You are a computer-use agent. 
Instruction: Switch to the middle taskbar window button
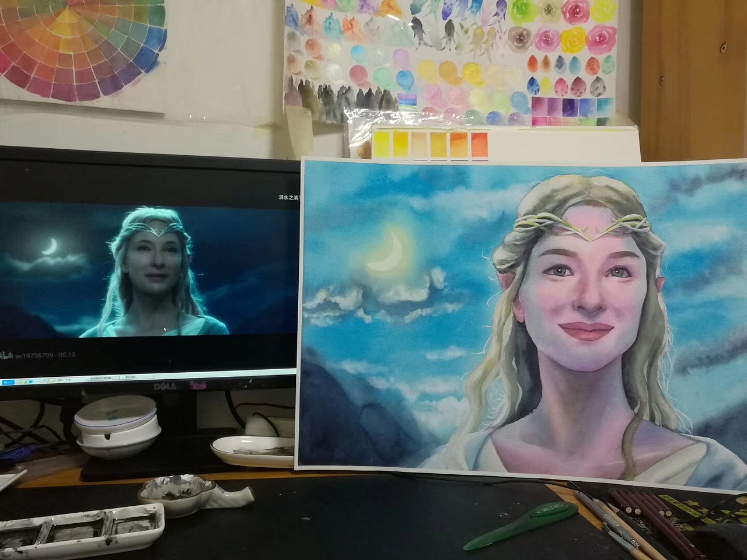102,378
